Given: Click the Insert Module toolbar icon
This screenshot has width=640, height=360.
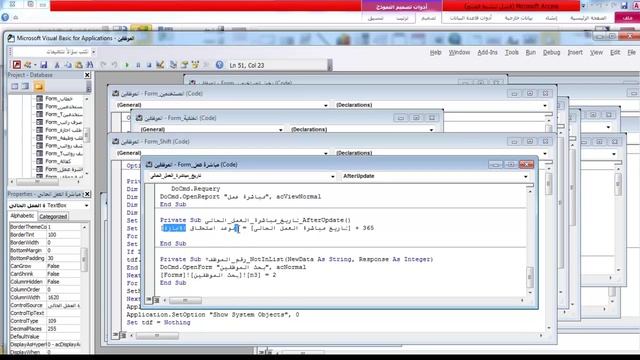Looking at the screenshot, I should pos(27,65).
